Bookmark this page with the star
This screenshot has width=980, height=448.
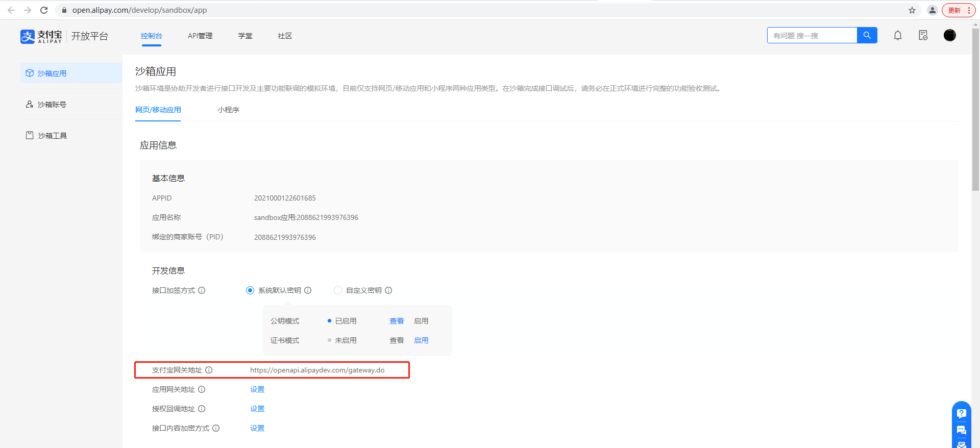pyautogui.click(x=912, y=10)
